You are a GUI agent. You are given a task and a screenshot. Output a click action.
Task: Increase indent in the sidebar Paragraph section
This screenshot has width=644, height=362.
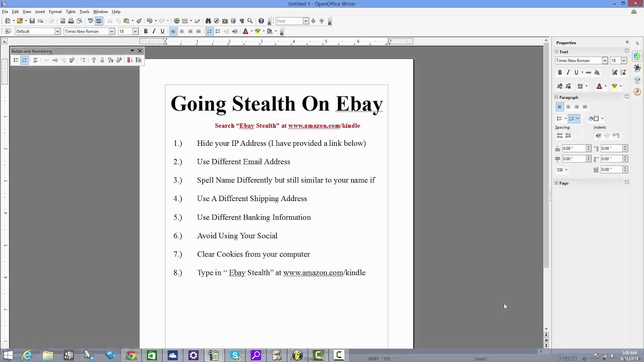pos(598,136)
